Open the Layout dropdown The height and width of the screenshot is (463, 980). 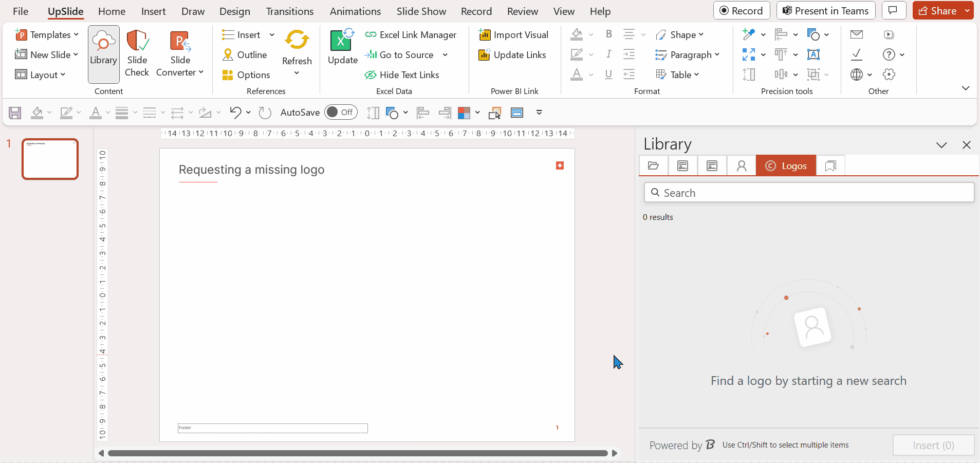point(41,75)
